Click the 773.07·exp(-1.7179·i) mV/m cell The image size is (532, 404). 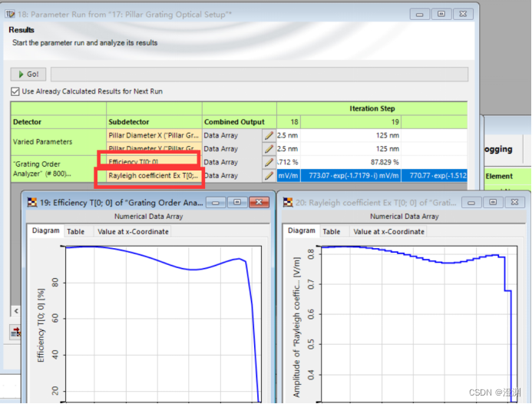coord(351,176)
